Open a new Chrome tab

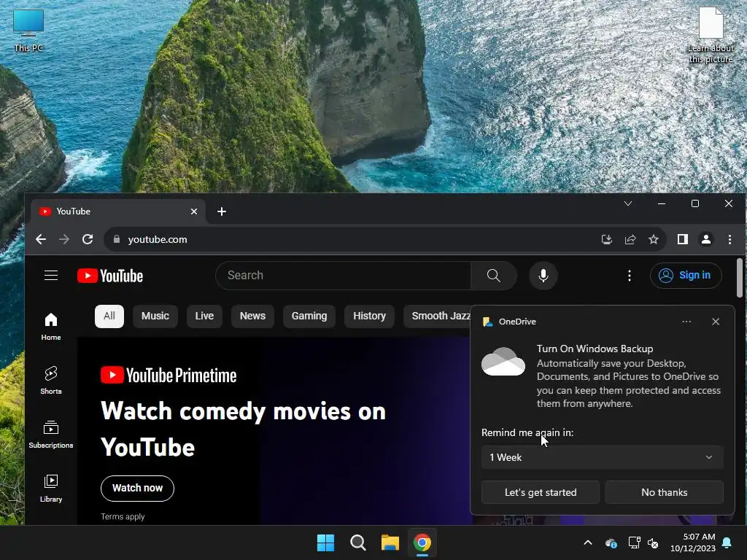[222, 211]
